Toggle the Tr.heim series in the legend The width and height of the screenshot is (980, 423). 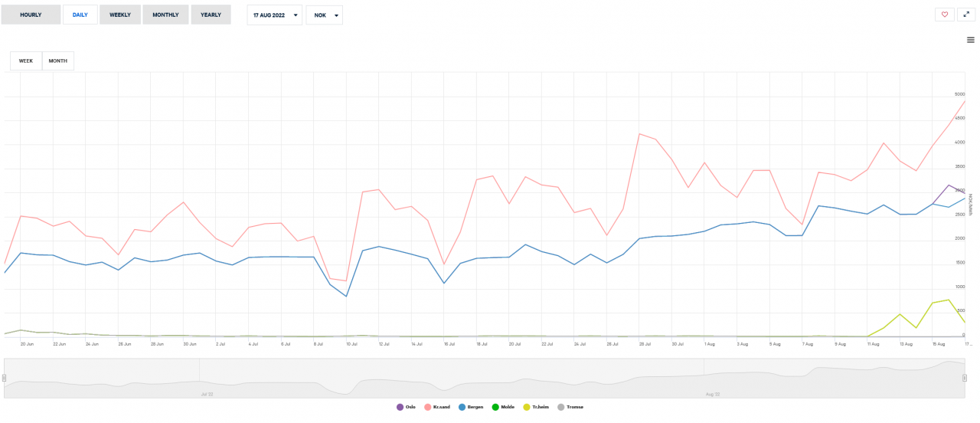tap(537, 407)
